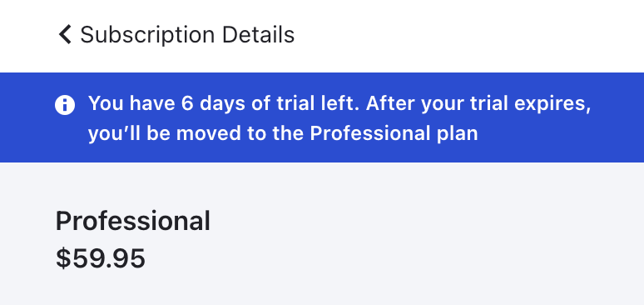Go back using the left chevron arrow
The height and width of the screenshot is (305, 644).
[65, 34]
